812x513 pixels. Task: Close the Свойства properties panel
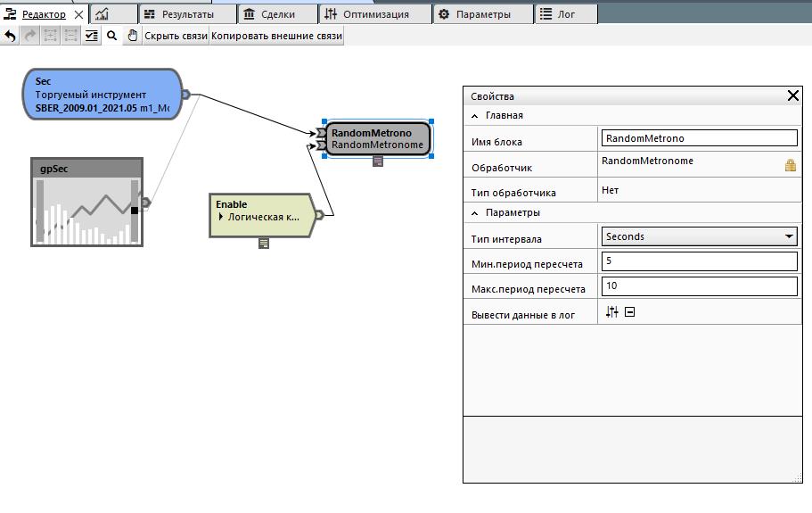coord(792,95)
